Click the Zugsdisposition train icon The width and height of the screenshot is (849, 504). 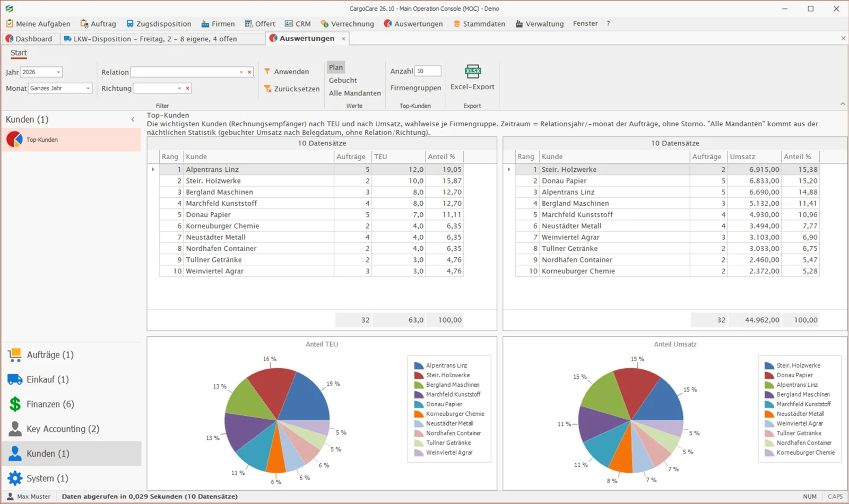point(130,24)
